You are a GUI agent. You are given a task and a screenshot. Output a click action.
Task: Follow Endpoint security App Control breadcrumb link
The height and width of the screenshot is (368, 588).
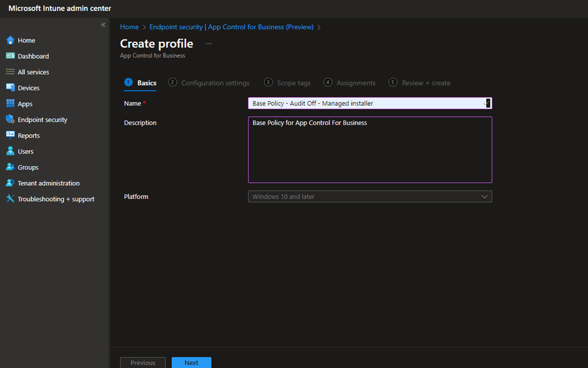tap(231, 27)
